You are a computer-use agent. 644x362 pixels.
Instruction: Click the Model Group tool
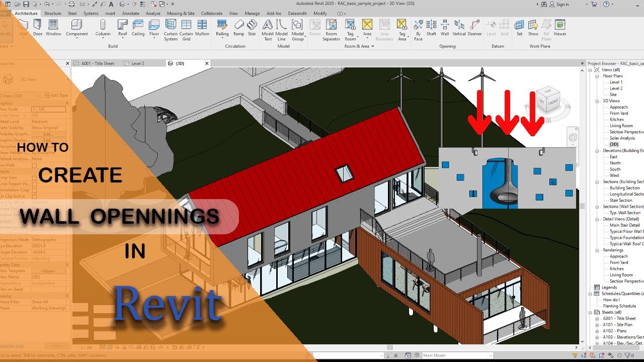(x=297, y=30)
